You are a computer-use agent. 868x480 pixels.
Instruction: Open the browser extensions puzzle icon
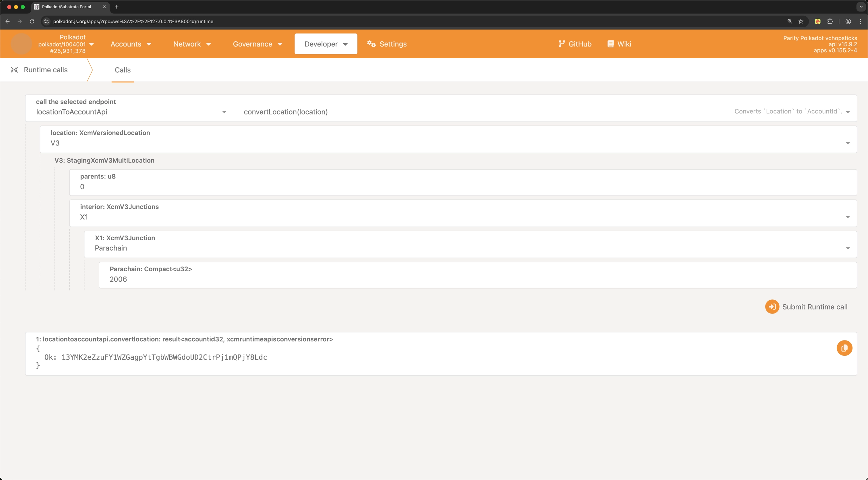[x=830, y=21]
